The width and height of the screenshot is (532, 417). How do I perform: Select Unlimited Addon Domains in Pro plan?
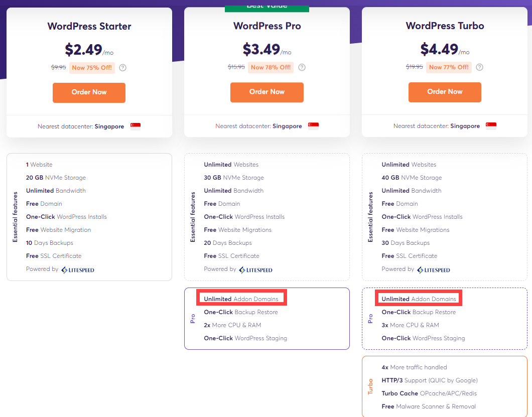click(241, 299)
